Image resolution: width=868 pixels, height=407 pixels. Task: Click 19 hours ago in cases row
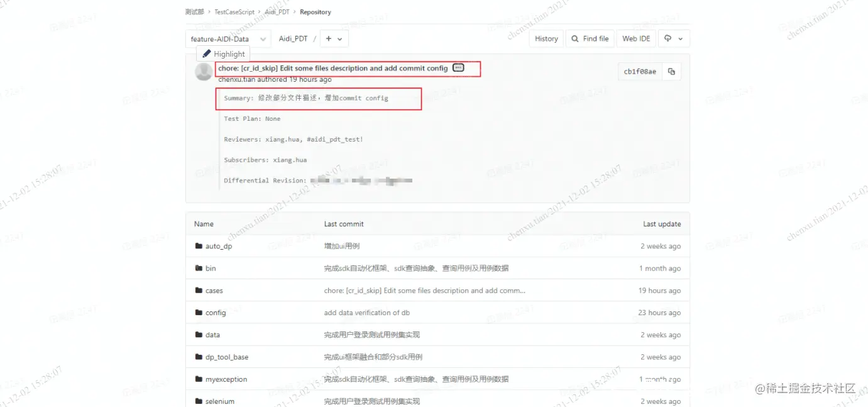[659, 291]
